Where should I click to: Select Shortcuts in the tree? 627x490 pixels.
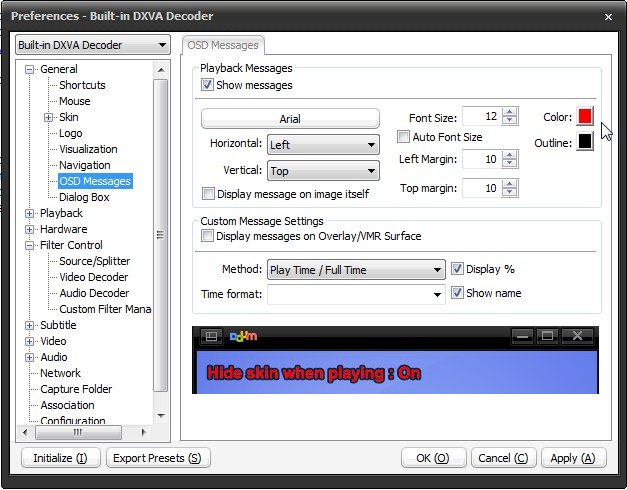[82, 85]
